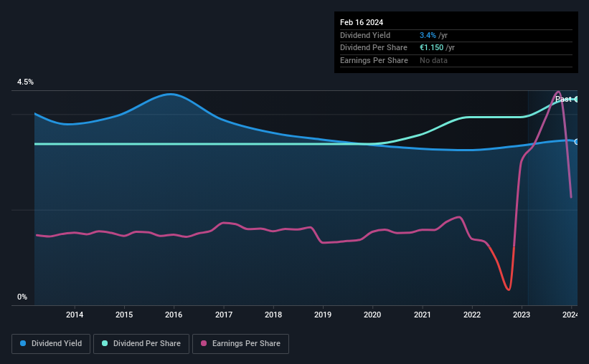Click the blue Dividend Yield legend dot

click(23, 343)
